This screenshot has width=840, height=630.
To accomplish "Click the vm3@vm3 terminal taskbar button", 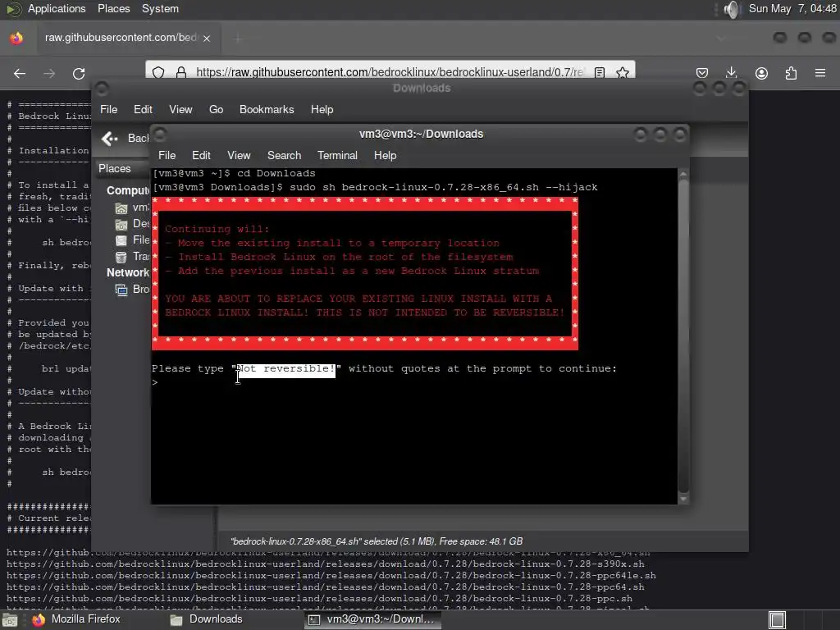I will (372, 619).
